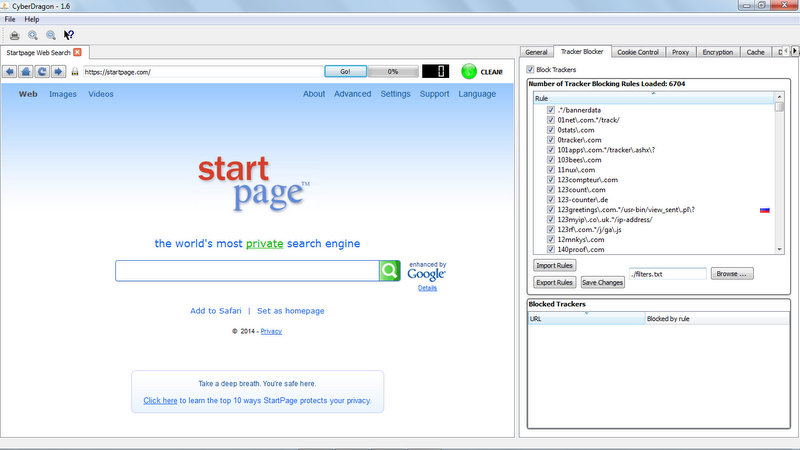Open the Help menu
The width and height of the screenshot is (800, 450).
[32, 19]
